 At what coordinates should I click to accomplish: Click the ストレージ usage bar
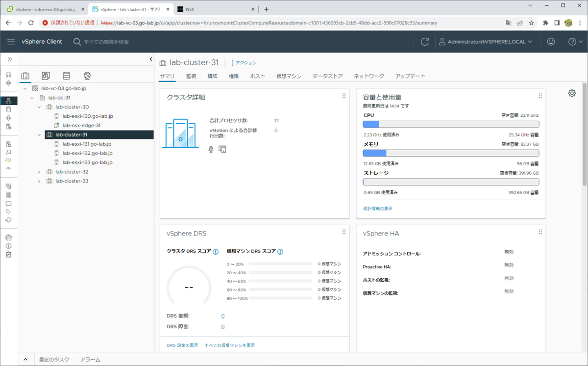(x=451, y=182)
